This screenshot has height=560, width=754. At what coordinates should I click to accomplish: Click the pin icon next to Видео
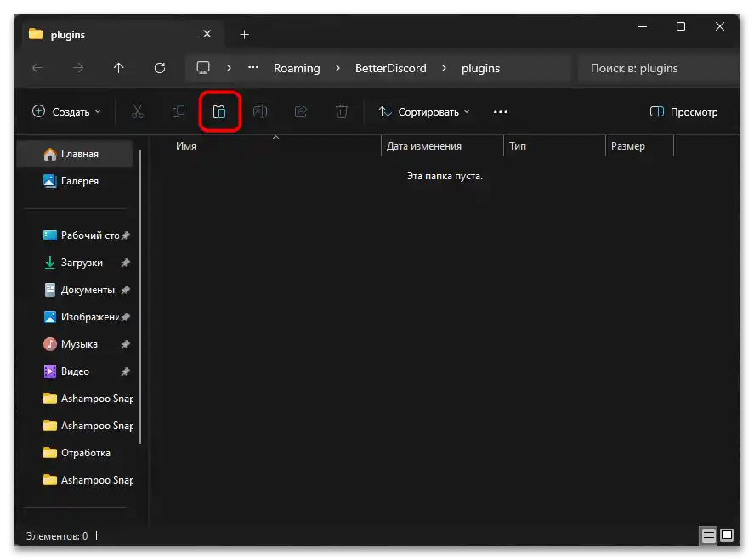(126, 371)
